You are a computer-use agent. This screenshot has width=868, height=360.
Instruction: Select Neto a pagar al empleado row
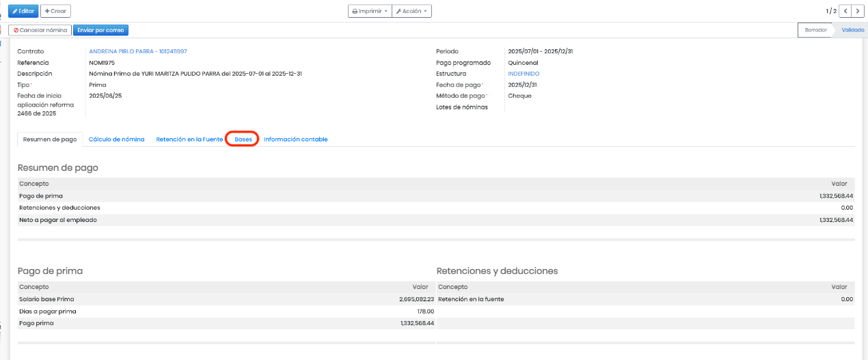click(435, 220)
